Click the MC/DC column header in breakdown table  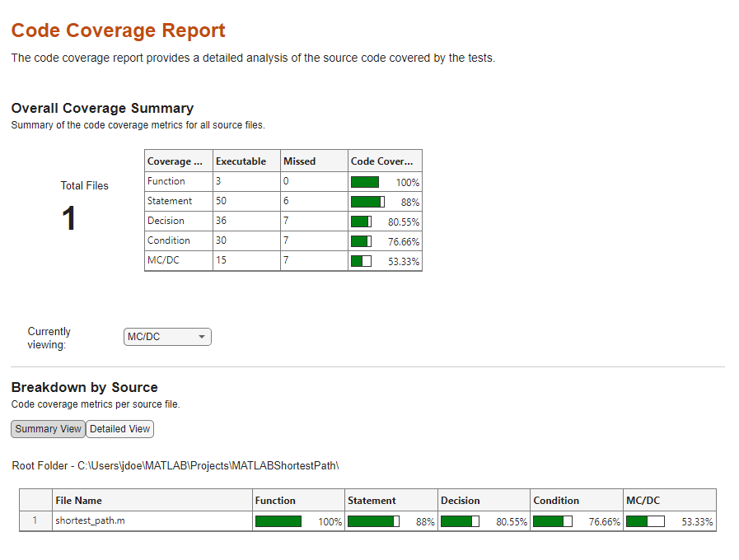[x=644, y=500]
